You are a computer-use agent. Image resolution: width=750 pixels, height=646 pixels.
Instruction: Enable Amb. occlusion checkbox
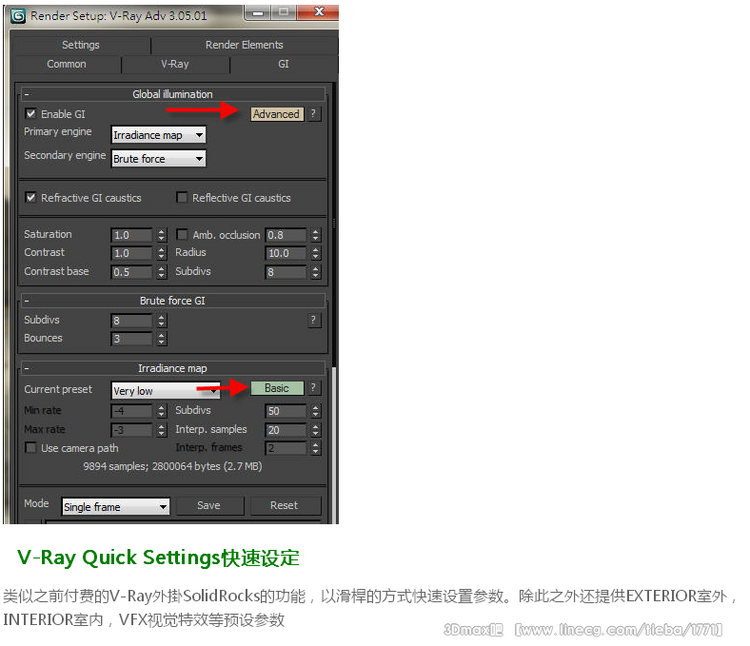click(182, 234)
